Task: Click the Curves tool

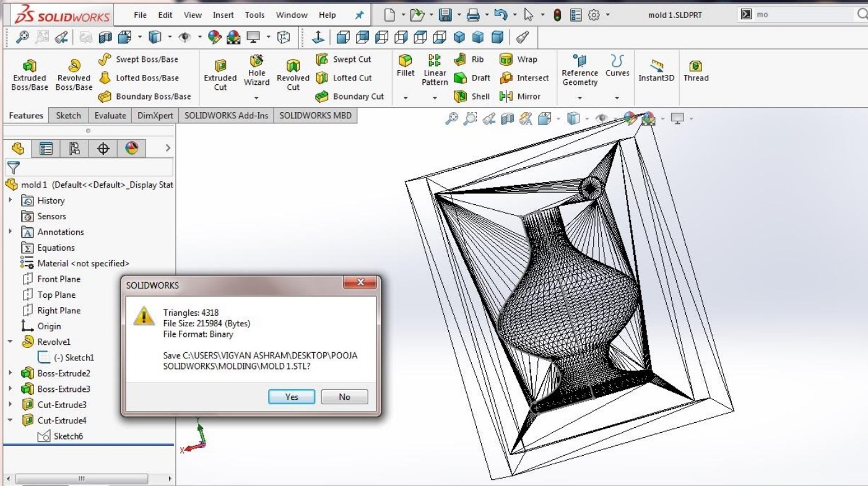Action: tap(617, 66)
